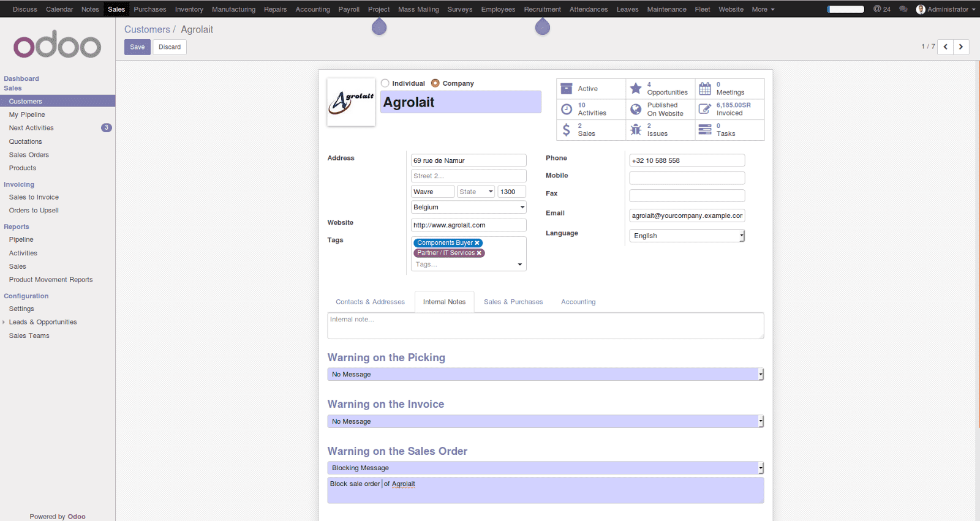
Task: Click the Opportunities star icon
Action: [636, 89]
